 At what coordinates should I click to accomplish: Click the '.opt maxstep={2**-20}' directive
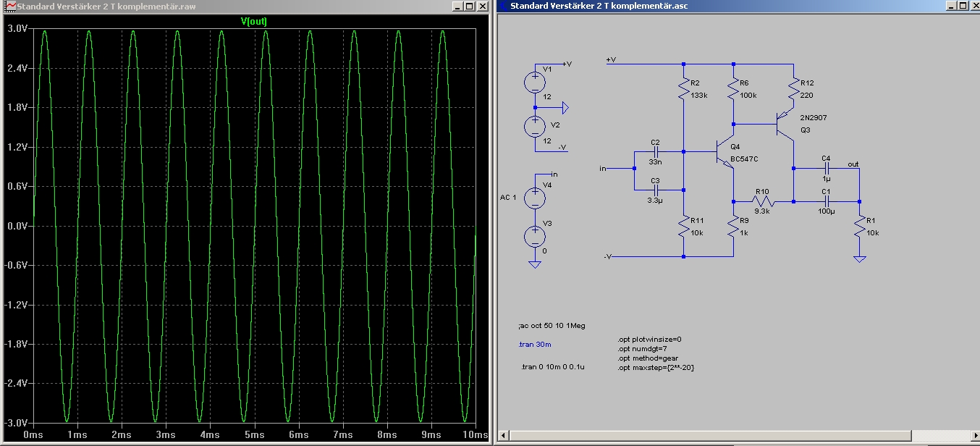coord(656,368)
